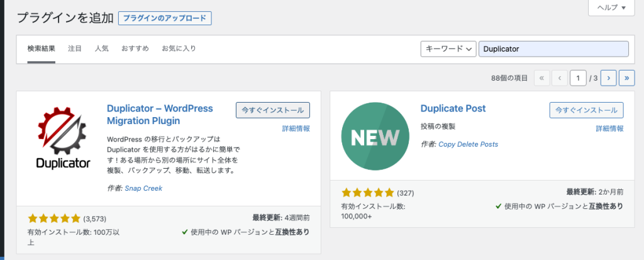Select the 検索結果 tab

coord(42,48)
